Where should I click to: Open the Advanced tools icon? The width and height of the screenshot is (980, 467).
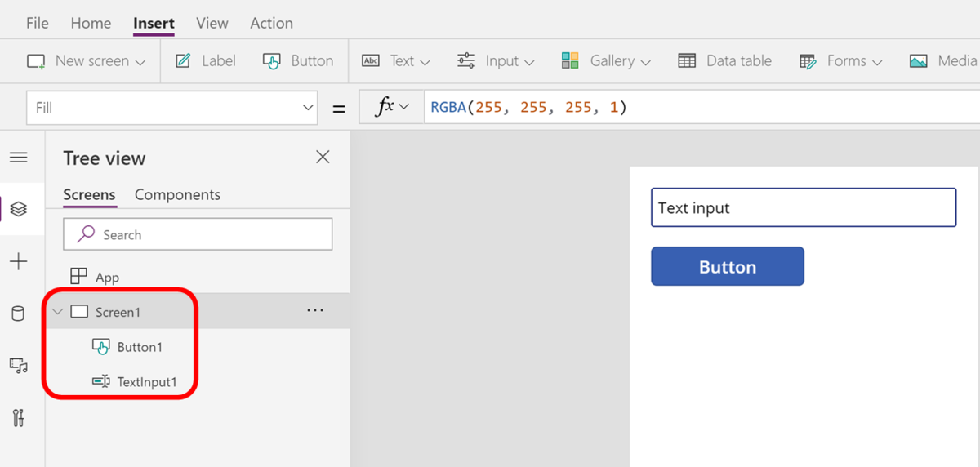click(x=18, y=418)
